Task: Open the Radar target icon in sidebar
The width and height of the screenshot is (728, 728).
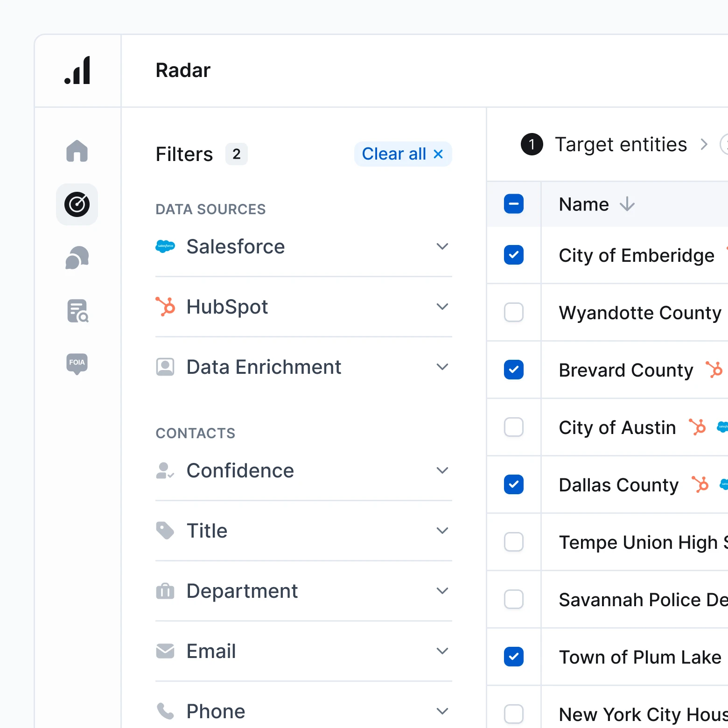Action: (77, 204)
